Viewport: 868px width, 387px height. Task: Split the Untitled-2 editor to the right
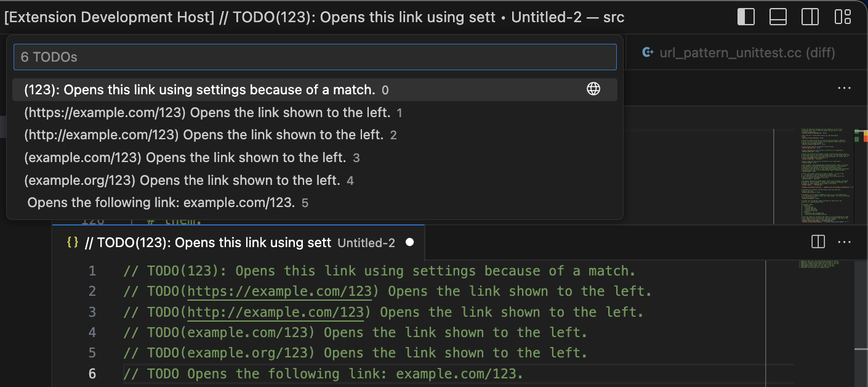click(818, 242)
